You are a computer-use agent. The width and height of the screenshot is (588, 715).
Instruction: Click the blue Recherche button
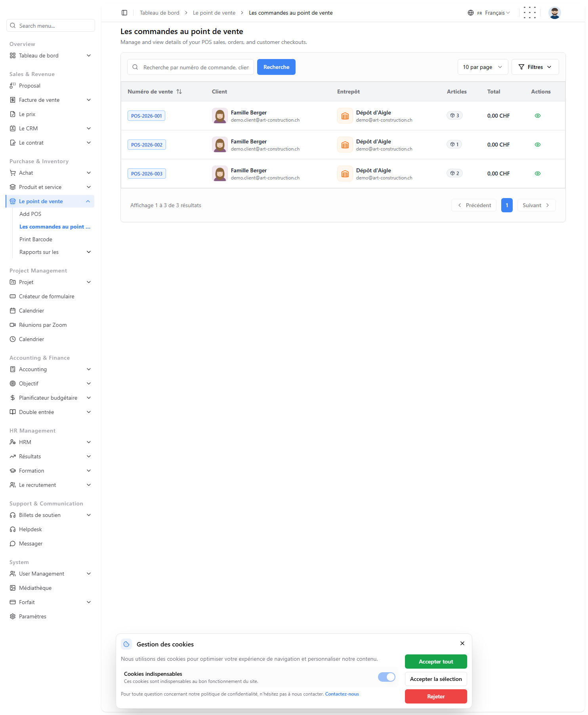276,67
